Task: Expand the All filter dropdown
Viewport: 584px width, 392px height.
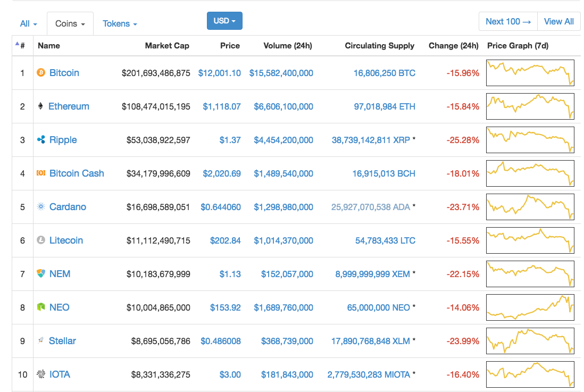Action: (x=28, y=24)
